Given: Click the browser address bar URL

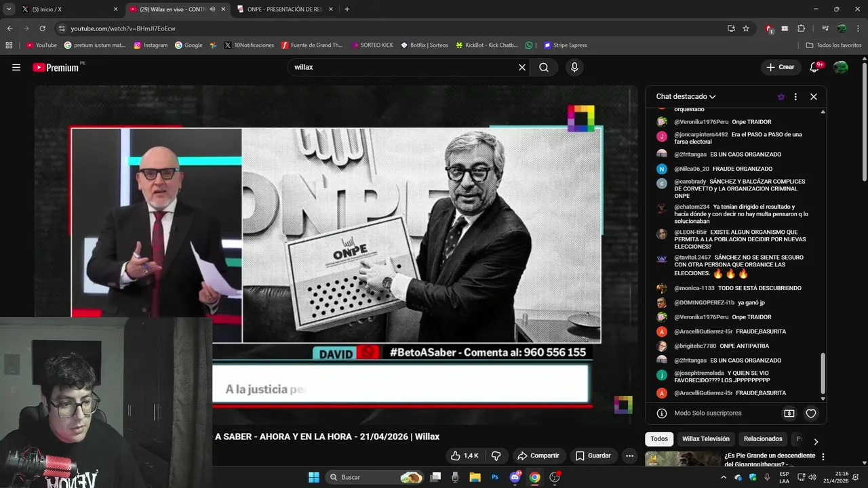Looking at the screenshot, I should (123, 28).
